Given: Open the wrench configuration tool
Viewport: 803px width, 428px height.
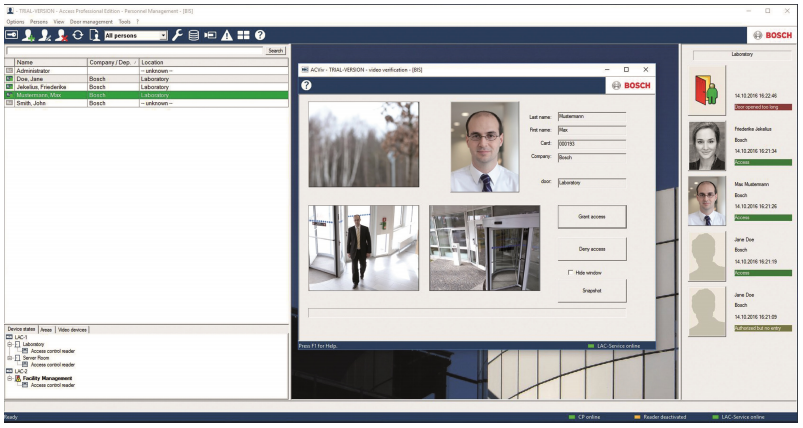Looking at the screenshot, I should pos(177,35).
